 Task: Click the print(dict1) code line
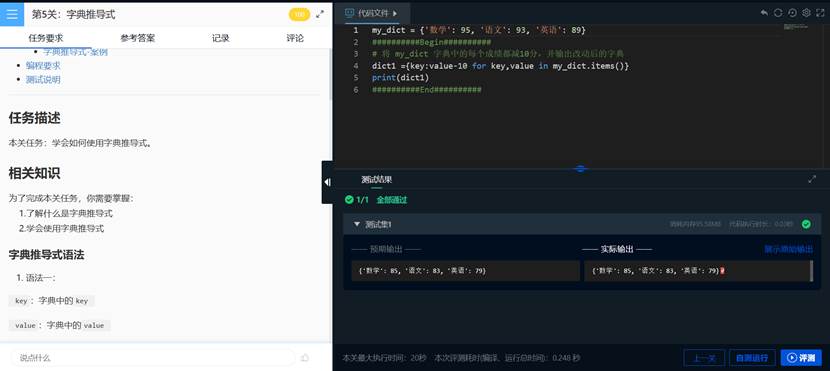[400, 78]
